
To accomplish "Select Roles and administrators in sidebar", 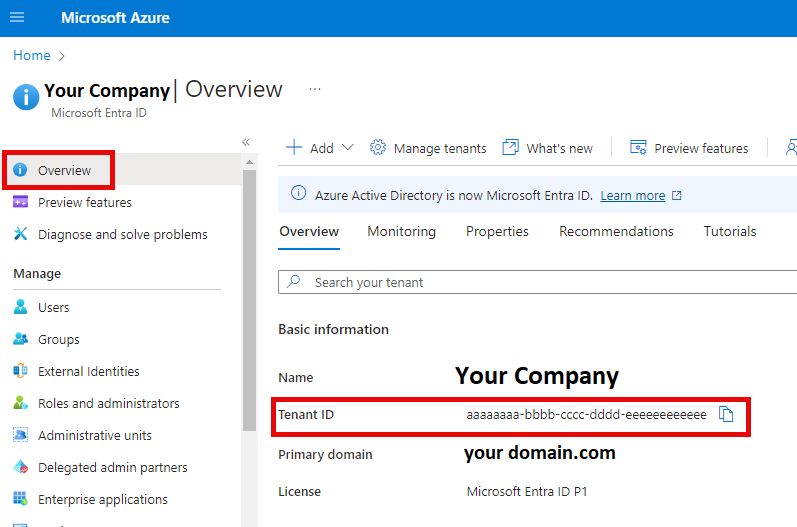I will coord(108,403).
